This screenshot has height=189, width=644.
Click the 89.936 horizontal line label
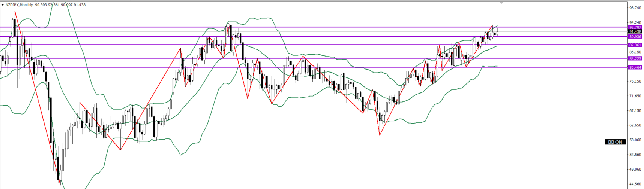(635, 37)
